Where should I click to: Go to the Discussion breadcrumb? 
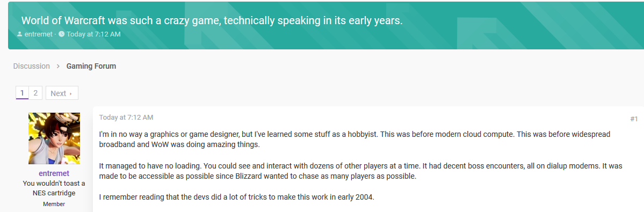pos(32,66)
